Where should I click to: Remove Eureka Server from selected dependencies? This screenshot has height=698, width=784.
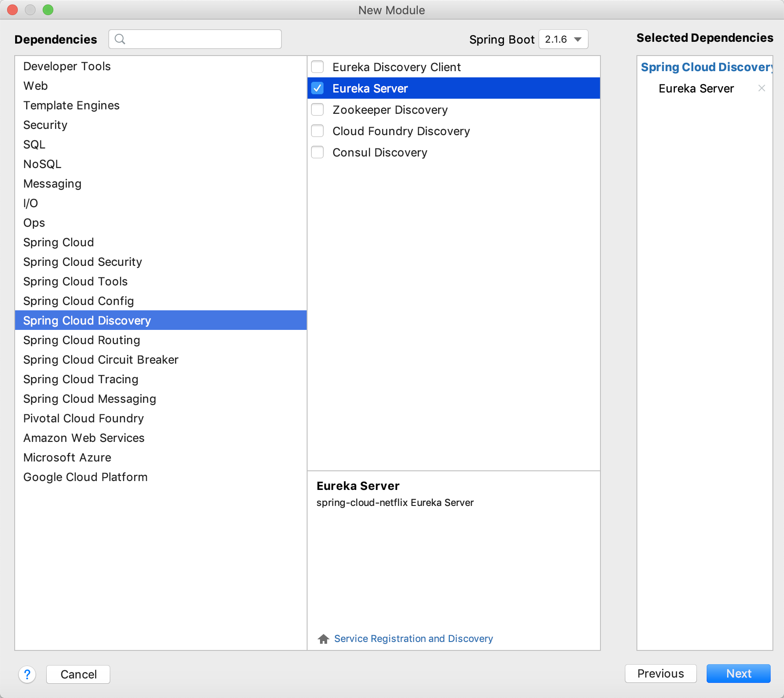point(761,88)
